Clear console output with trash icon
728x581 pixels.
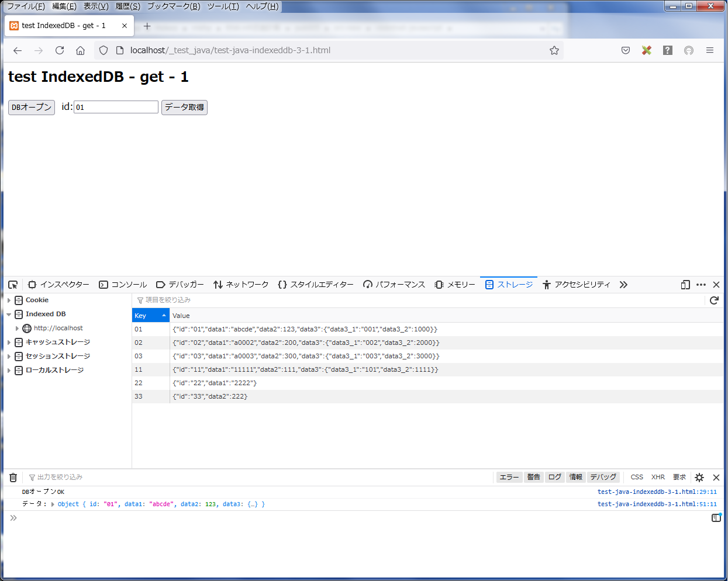coord(13,478)
